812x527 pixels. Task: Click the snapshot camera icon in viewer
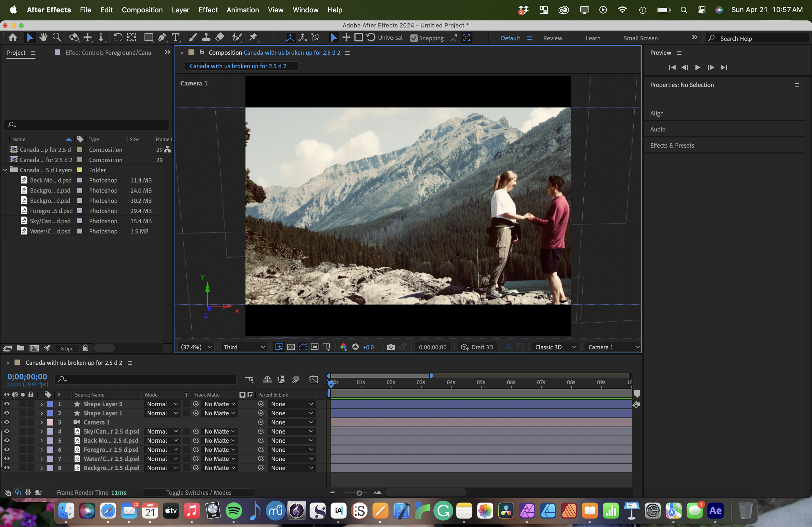click(391, 347)
